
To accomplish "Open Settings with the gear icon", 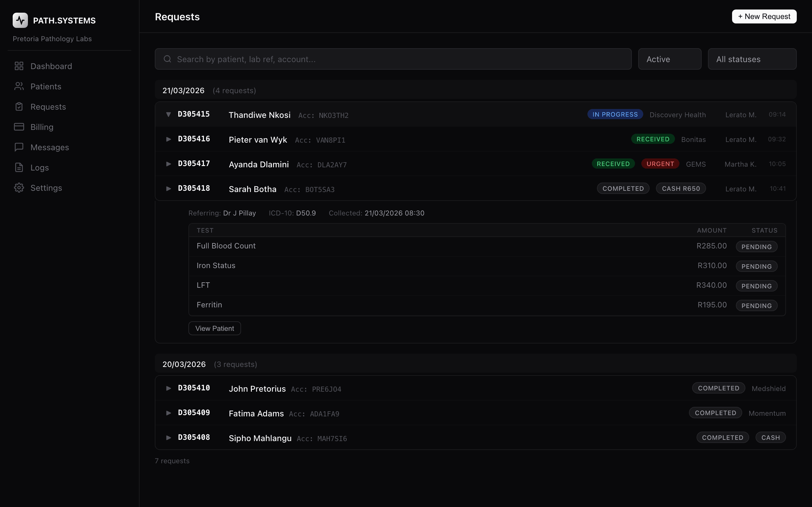I will (x=19, y=188).
